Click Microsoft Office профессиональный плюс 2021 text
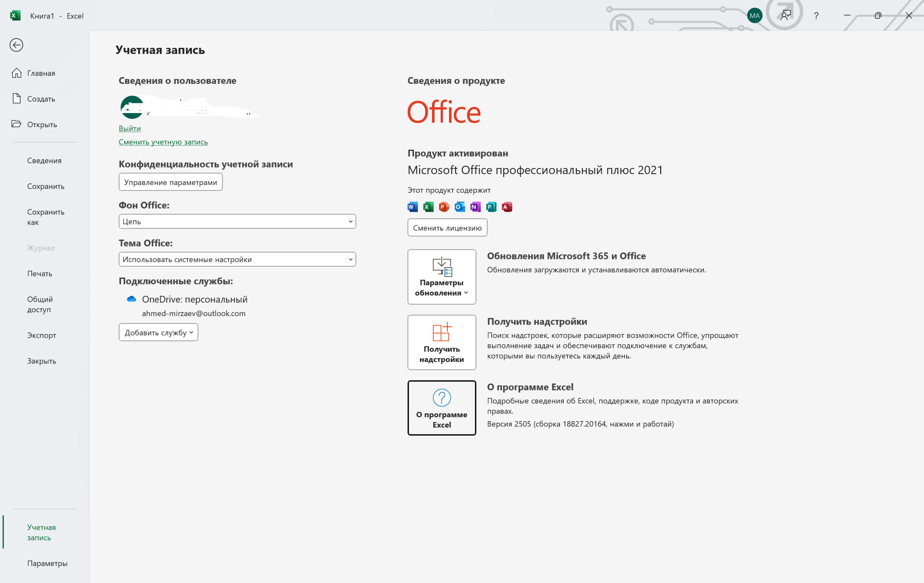The height and width of the screenshot is (583, 924). pyautogui.click(x=535, y=170)
